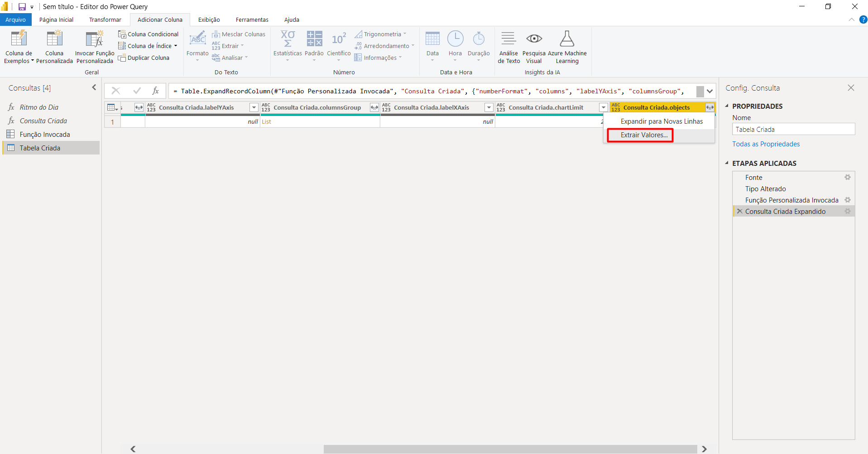Click Mesclar Colunas
Image resolution: width=868 pixels, height=454 pixels.
239,34
